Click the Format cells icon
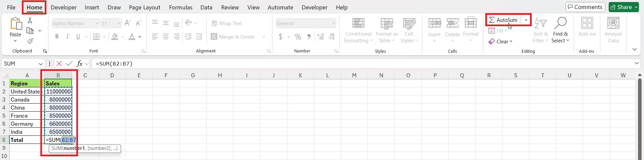This screenshot has width=644, height=160. click(x=471, y=23)
